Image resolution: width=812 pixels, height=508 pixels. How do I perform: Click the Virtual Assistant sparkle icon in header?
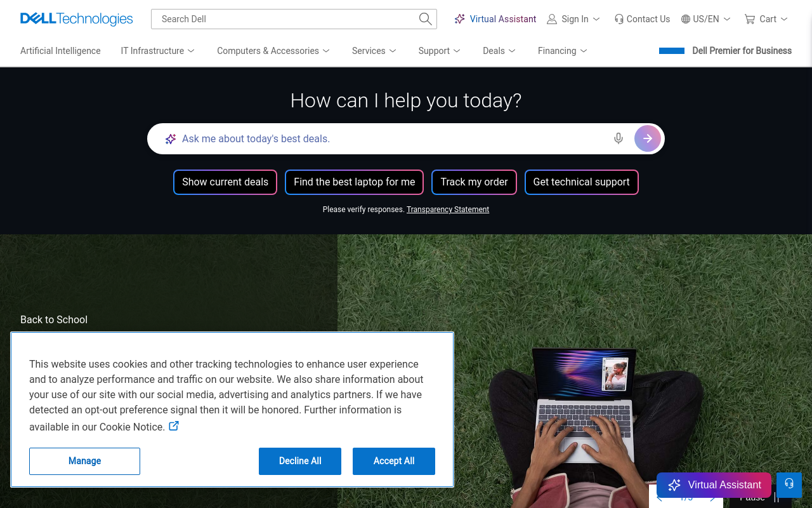tap(460, 19)
